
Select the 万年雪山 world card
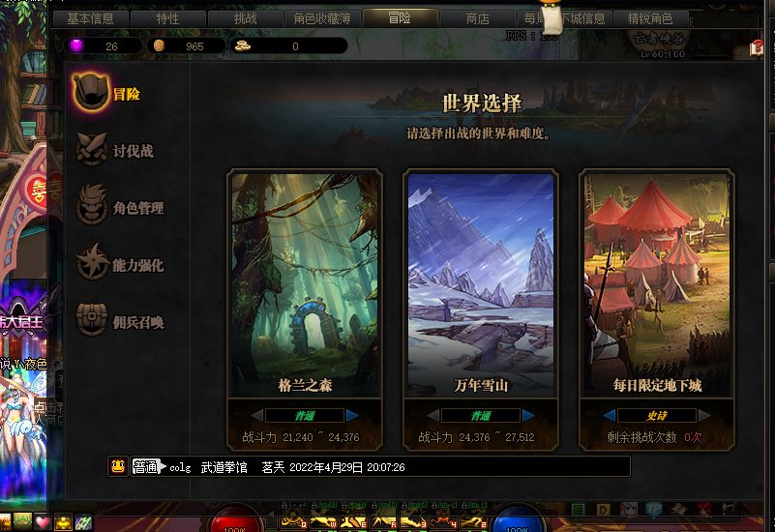tap(481, 284)
